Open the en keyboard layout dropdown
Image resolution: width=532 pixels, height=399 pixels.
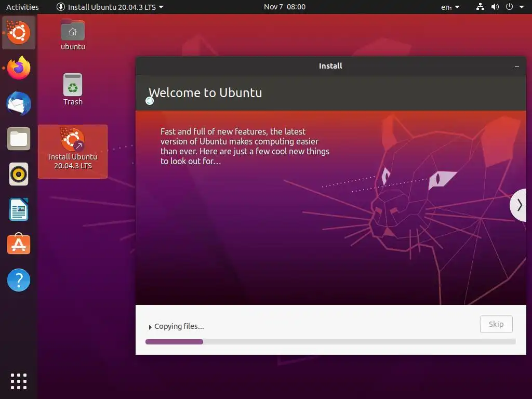pos(450,7)
